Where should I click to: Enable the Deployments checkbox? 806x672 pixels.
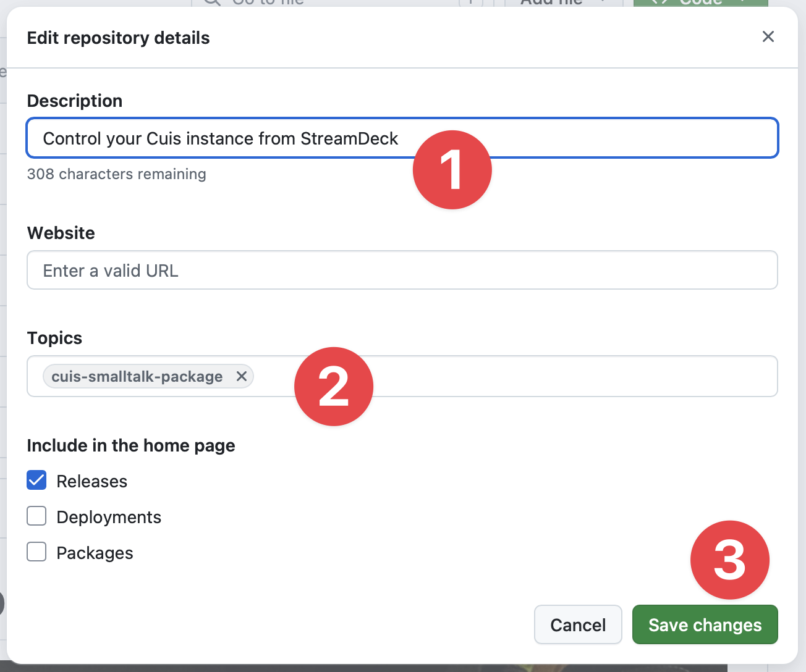pos(36,516)
